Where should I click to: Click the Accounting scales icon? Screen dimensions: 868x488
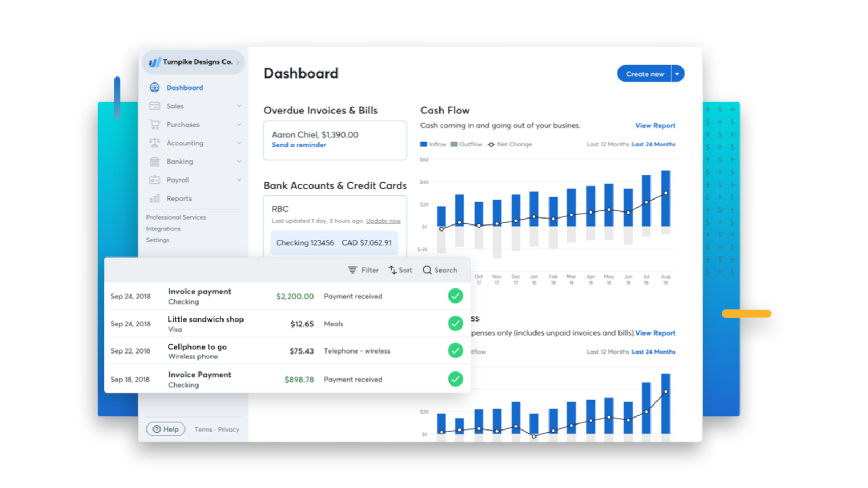pyautogui.click(x=155, y=143)
